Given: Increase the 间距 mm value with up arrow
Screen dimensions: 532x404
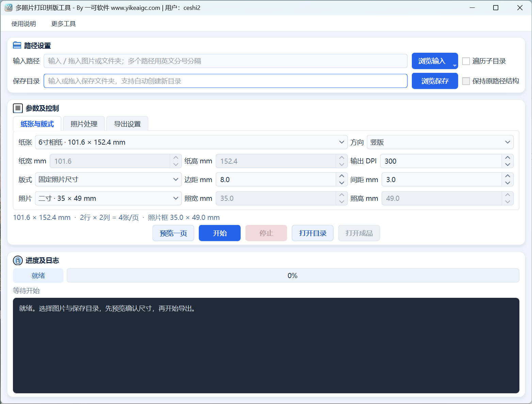Looking at the screenshot, I should click(x=507, y=176).
